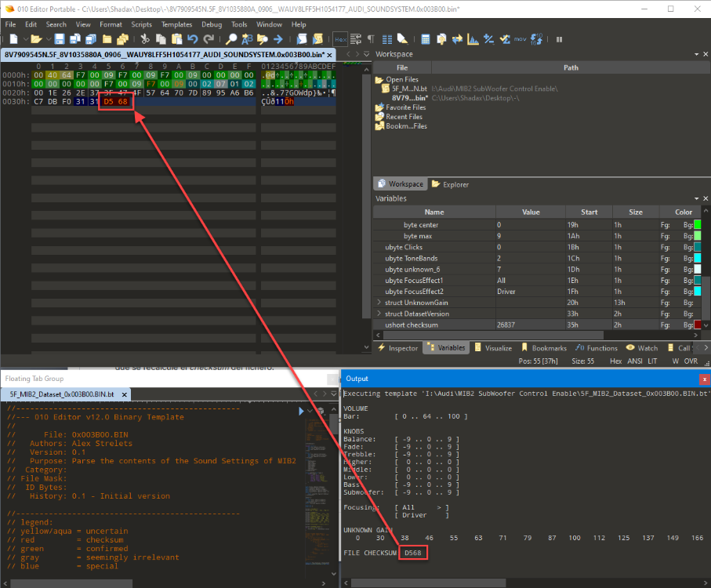The height and width of the screenshot is (588, 711).
Task: Open the Compare files double-arrow icon
Action: 457,39
